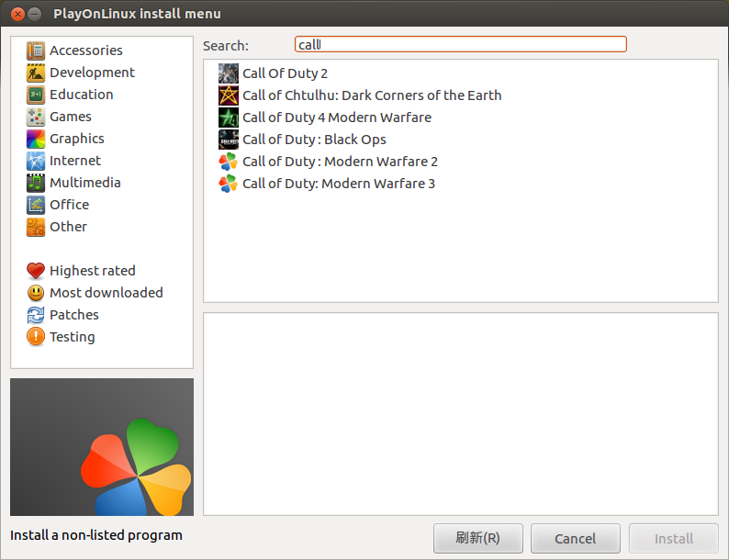Select the Other category label
Image resolution: width=729 pixels, height=560 pixels.
pos(68,227)
